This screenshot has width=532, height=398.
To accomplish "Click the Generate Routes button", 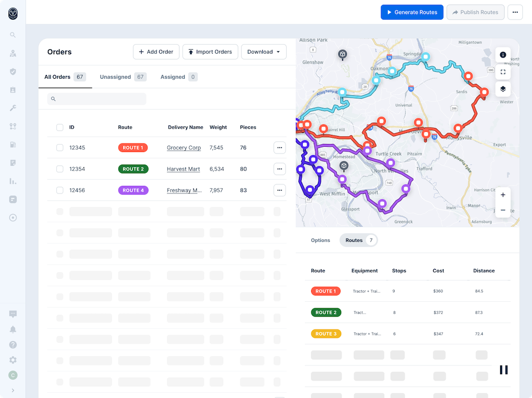I will (412, 12).
